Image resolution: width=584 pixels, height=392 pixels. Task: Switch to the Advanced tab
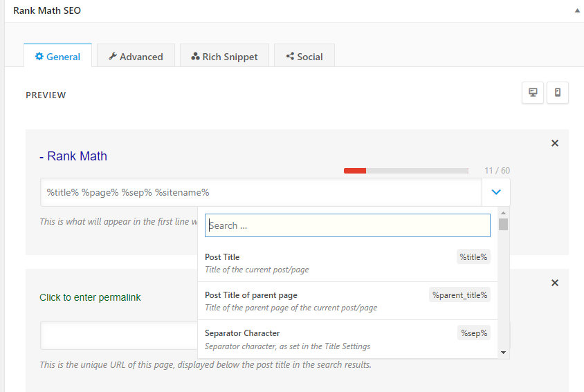tap(136, 57)
